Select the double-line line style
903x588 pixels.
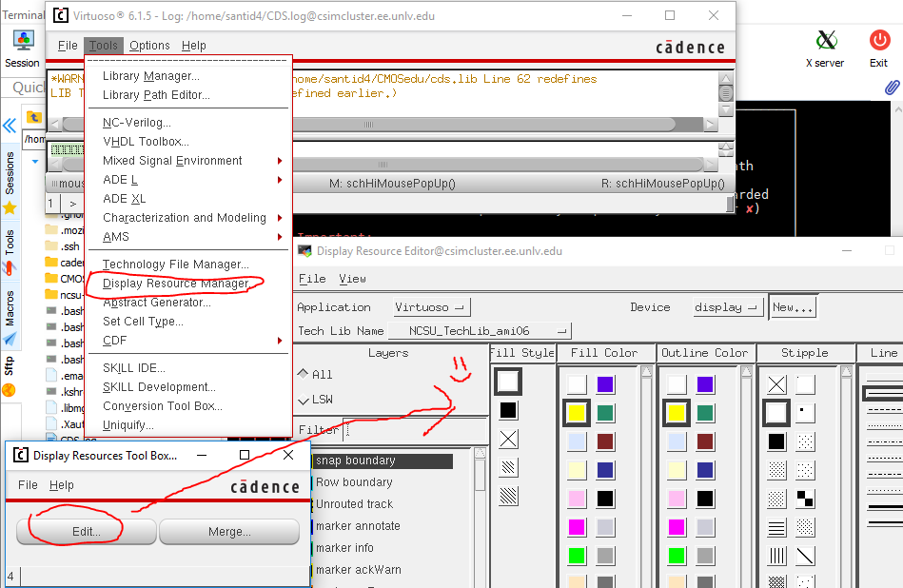[x=883, y=394]
